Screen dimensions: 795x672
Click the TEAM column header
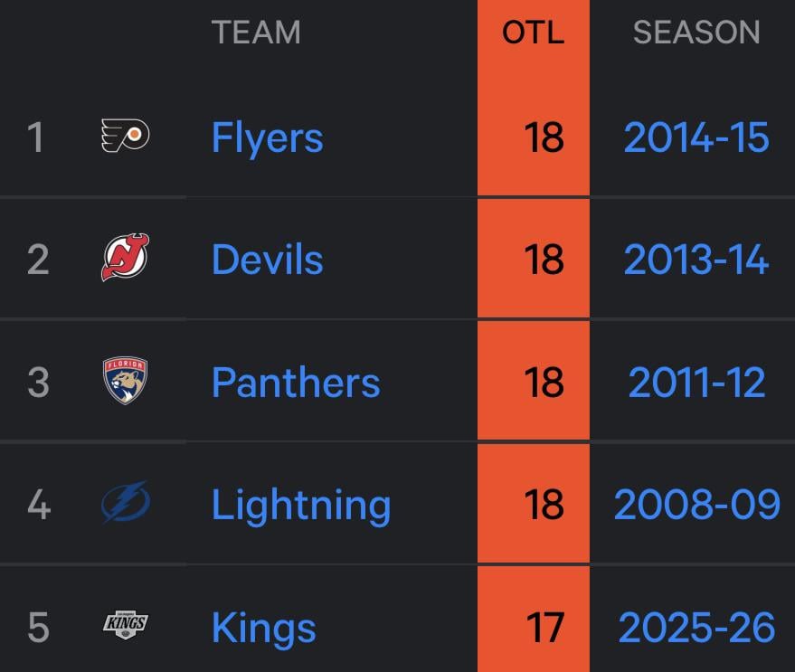tap(256, 33)
